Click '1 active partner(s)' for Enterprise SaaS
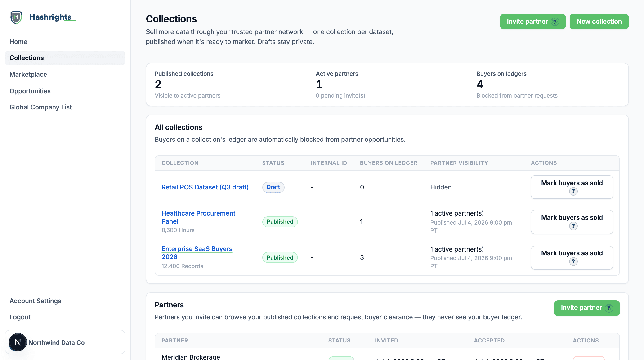The image size is (644, 360). click(457, 249)
